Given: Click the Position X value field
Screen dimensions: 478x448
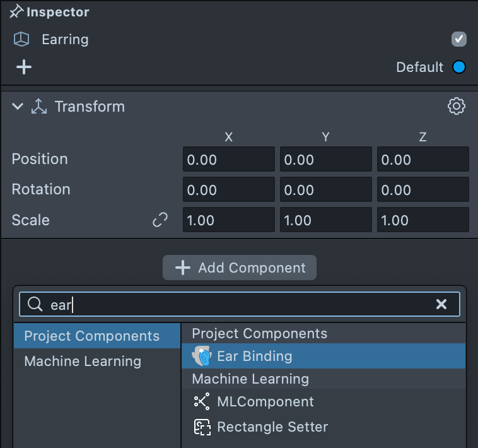Looking at the screenshot, I should 229,160.
